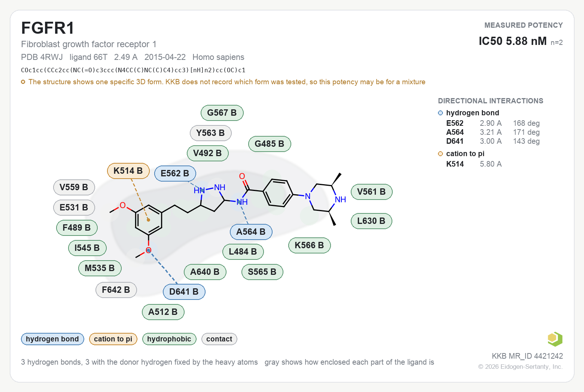Click the PDB 4RWJ identifier
The height and width of the screenshot is (392, 584).
click(42, 57)
